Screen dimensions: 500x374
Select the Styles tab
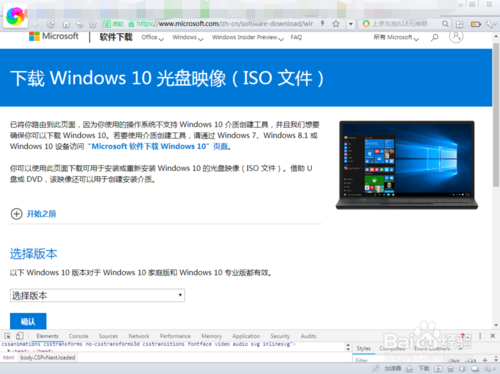(x=364, y=348)
